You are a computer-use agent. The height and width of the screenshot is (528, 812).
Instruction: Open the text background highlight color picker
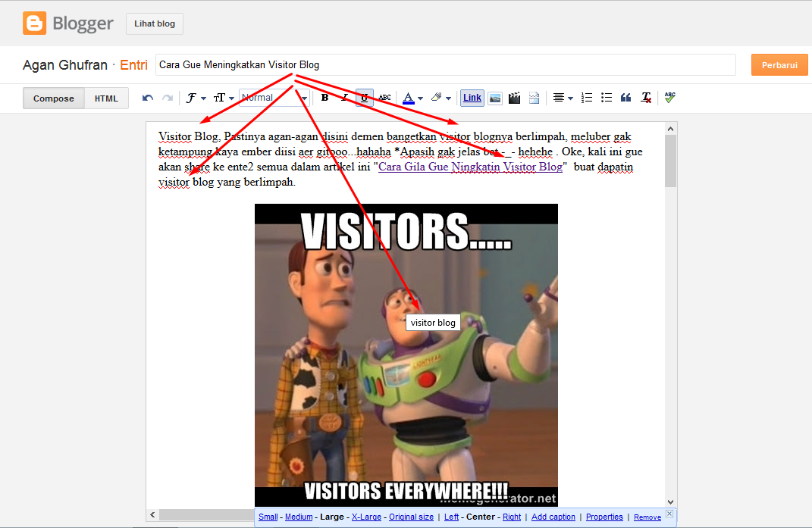(x=440, y=98)
